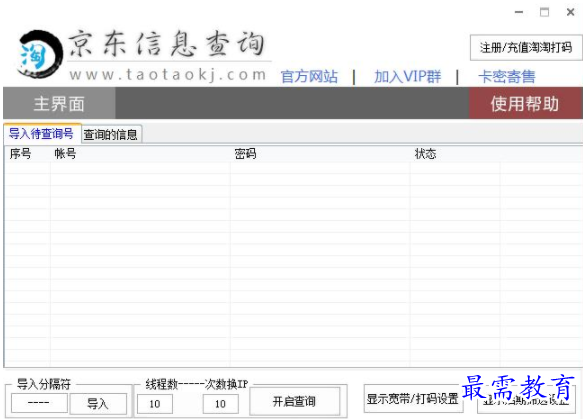The image size is (583, 419).
Task: Click the 开启查询 button
Action: pos(294,401)
